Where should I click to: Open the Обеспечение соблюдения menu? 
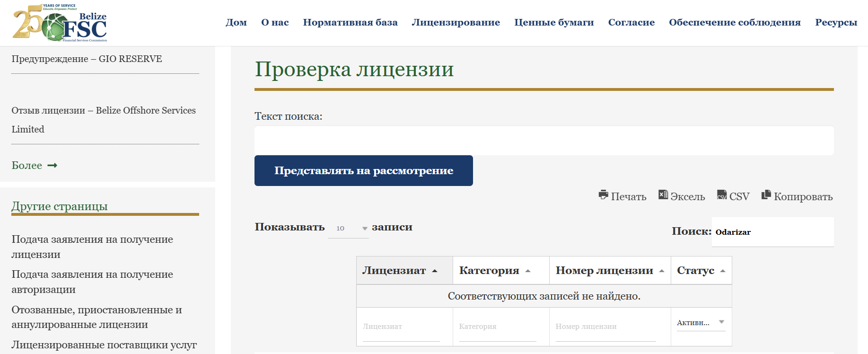(x=735, y=22)
